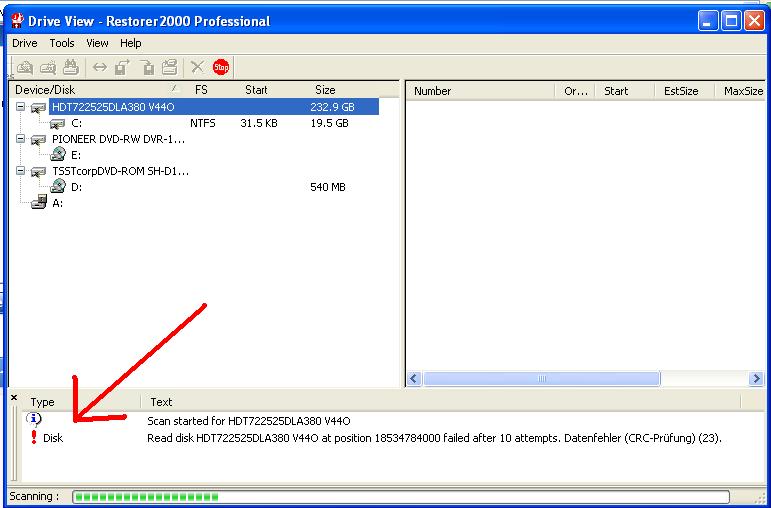Click the 31.5 KB start value
771x508 pixels.
[259, 123]
